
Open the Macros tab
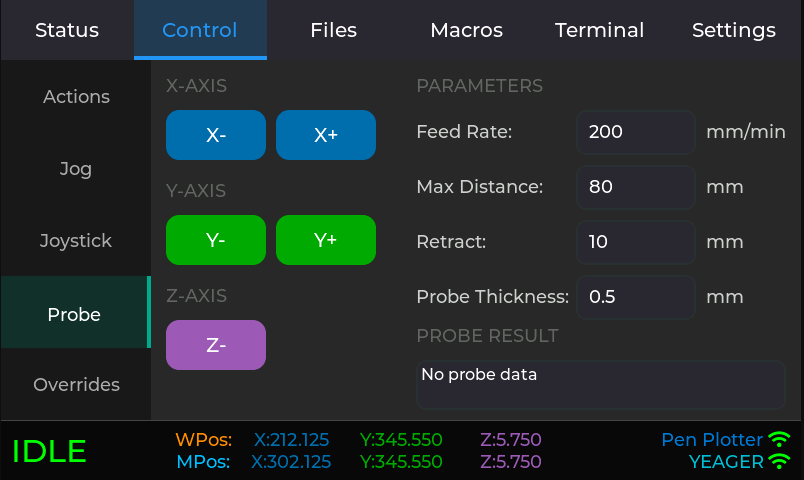tap(466, 30)
